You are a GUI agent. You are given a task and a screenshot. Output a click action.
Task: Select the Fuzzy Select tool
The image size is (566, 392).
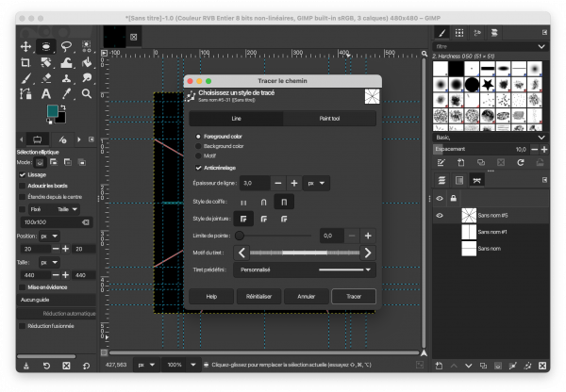(x=86, y=46)
